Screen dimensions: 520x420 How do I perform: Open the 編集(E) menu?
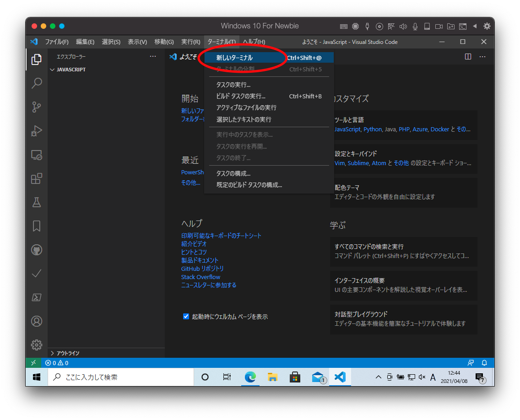coord(85,42)
